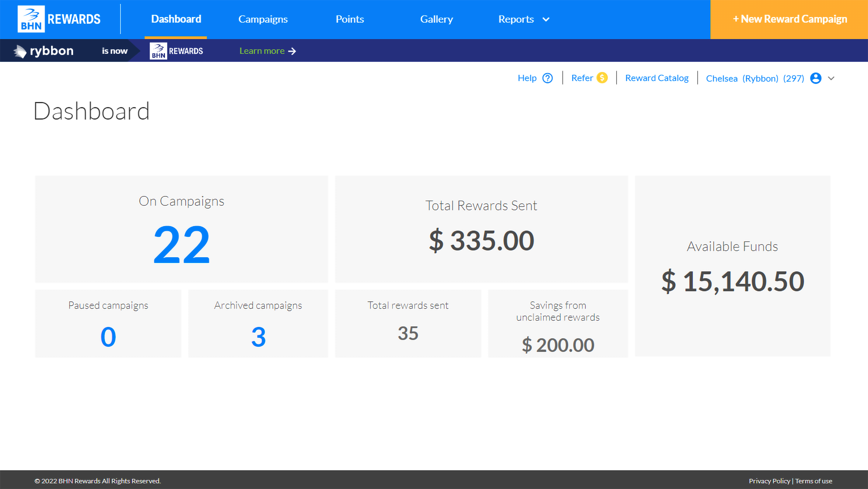Open the Gallery tab

pos(437,19)
